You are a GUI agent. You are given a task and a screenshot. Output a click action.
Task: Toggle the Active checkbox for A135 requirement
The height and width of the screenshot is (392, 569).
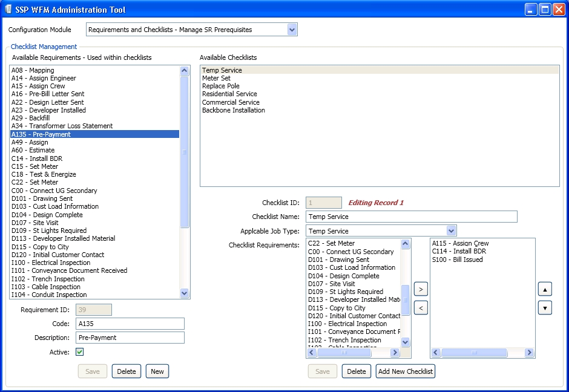79,351
